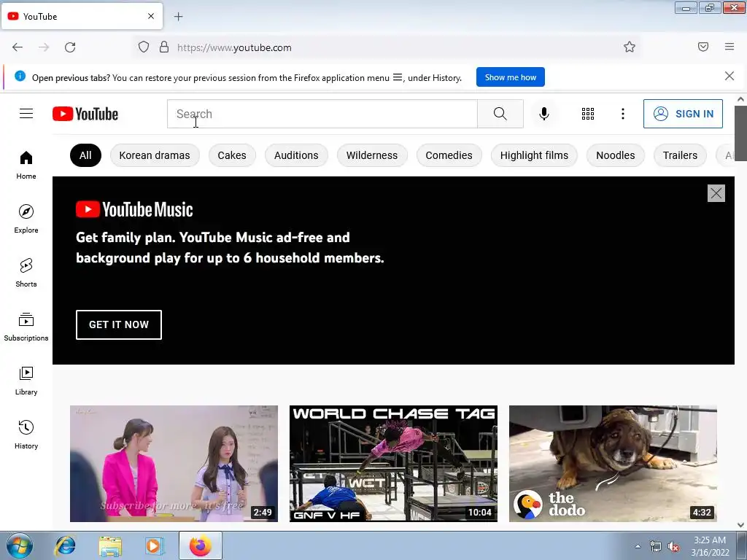Screen dimensions: 747x560
Task: Click into the YouTube Search field
Action: click(x=322, y=114)
